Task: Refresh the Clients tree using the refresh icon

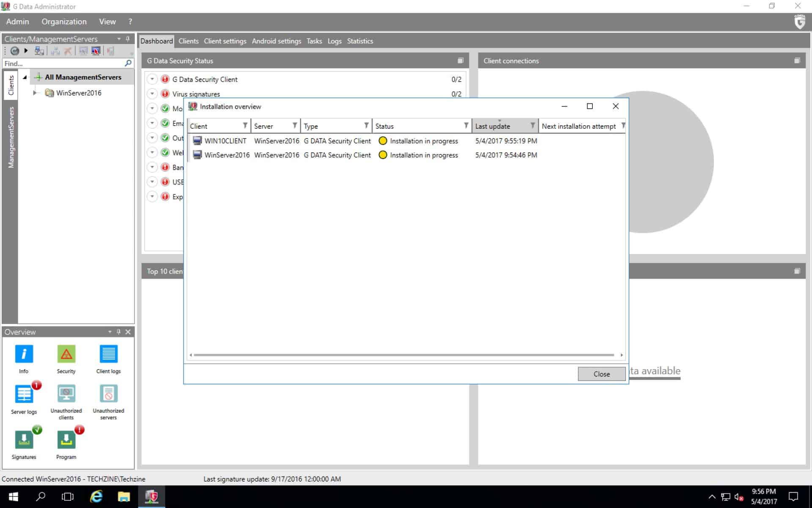Action: [14, 51]
